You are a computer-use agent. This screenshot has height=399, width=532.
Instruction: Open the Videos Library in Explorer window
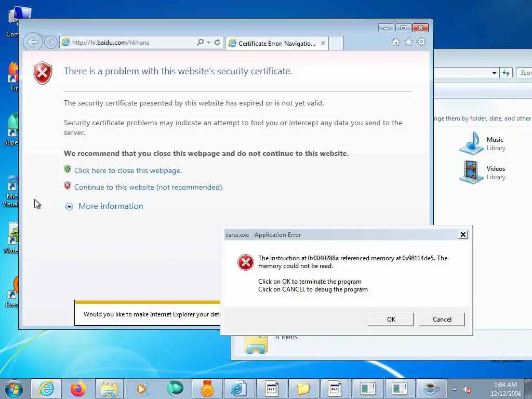pos(482,172)
